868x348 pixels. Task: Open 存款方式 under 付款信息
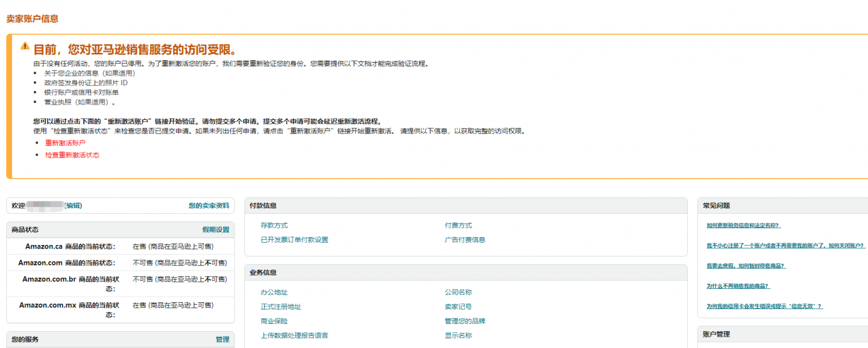click(x=274, y=225)
